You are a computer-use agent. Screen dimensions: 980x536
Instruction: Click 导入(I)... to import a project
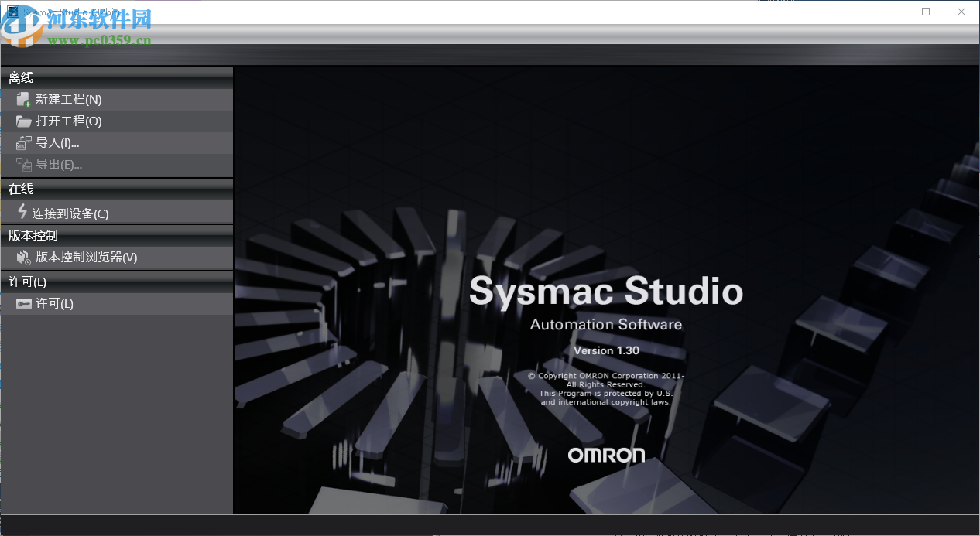click(x=58, y=142)
